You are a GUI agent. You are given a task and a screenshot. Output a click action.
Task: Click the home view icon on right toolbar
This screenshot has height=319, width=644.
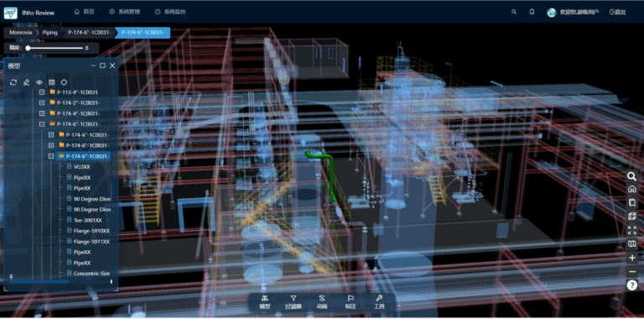pyautogui.click(x=631, y=189)
